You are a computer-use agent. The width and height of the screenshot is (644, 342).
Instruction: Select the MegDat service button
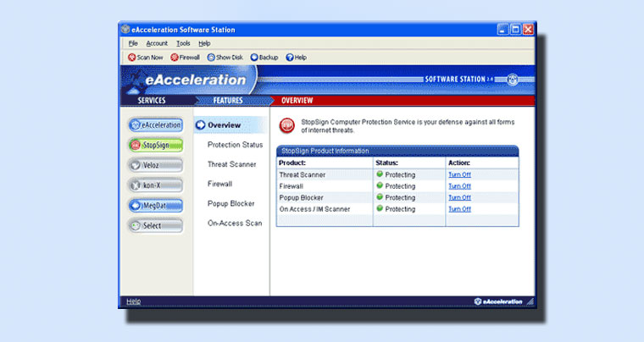(x=156, y=206)
